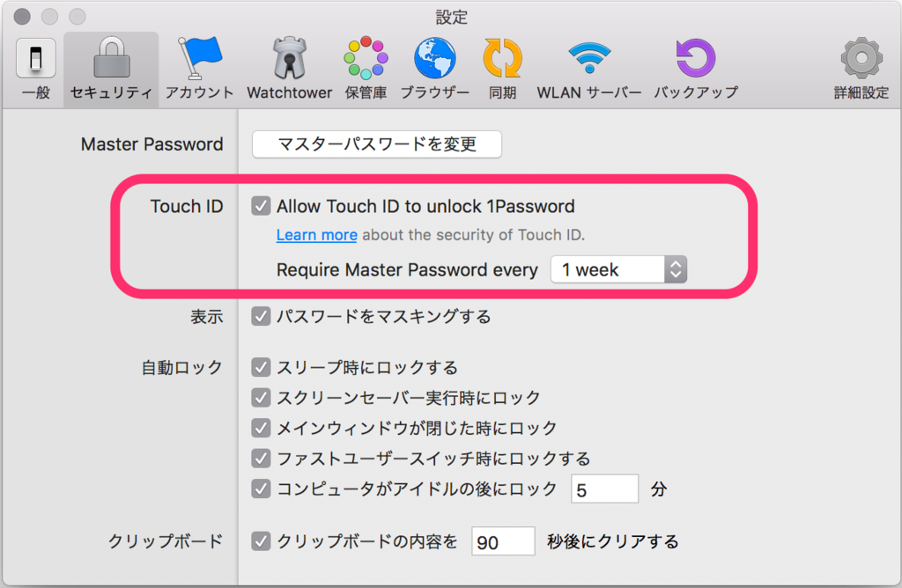Click the idle lock minutes field
The image size is (902, 588).
click(604, 489)
